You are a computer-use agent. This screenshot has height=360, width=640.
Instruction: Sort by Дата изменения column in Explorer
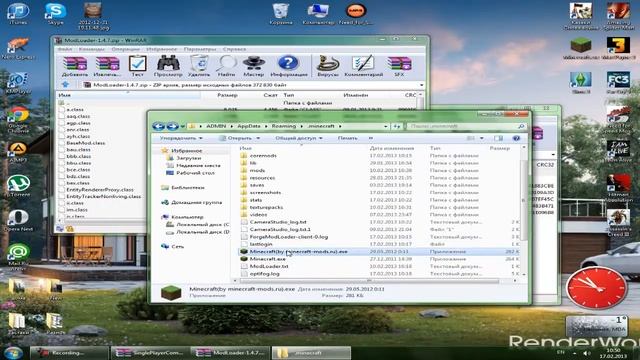point(391,148)
